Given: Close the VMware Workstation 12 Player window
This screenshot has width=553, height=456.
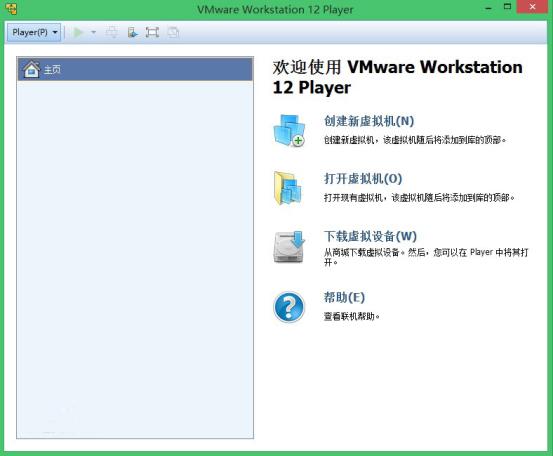Looking at the screenshot, I should 533,7.
